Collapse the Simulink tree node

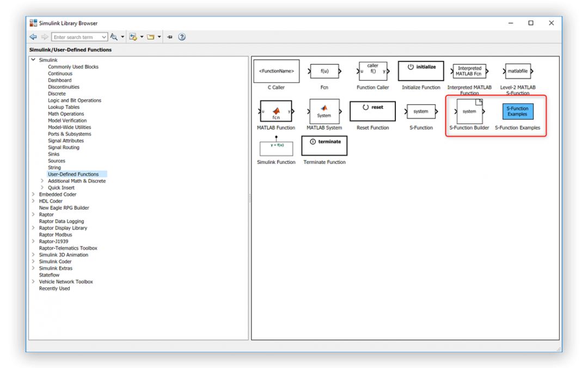click(34, 59)
